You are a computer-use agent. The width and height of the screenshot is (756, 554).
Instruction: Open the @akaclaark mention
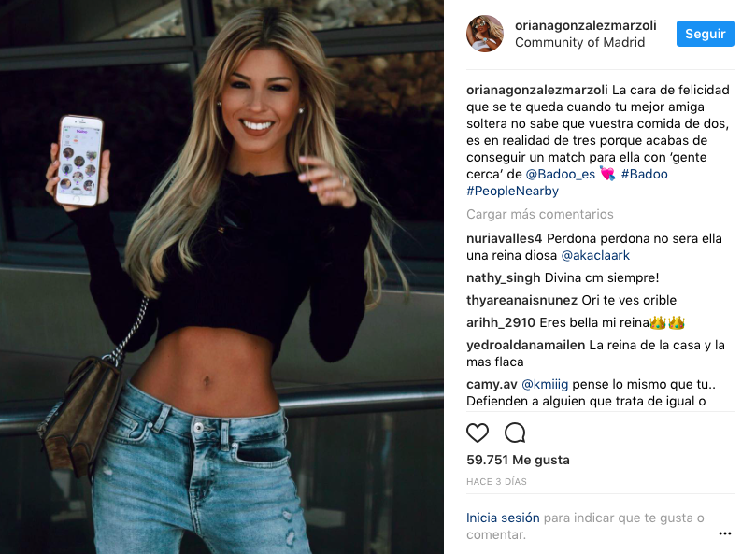click(595, 256)
